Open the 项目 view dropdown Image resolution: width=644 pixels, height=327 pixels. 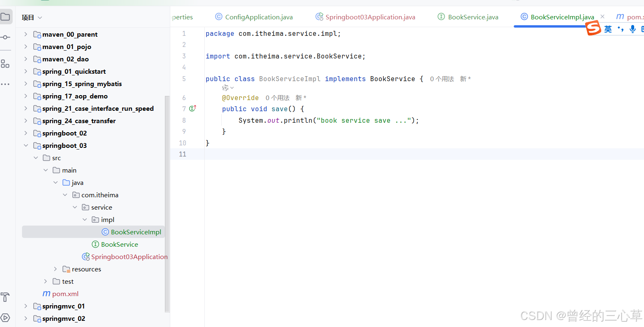click(x=32, y=17)
